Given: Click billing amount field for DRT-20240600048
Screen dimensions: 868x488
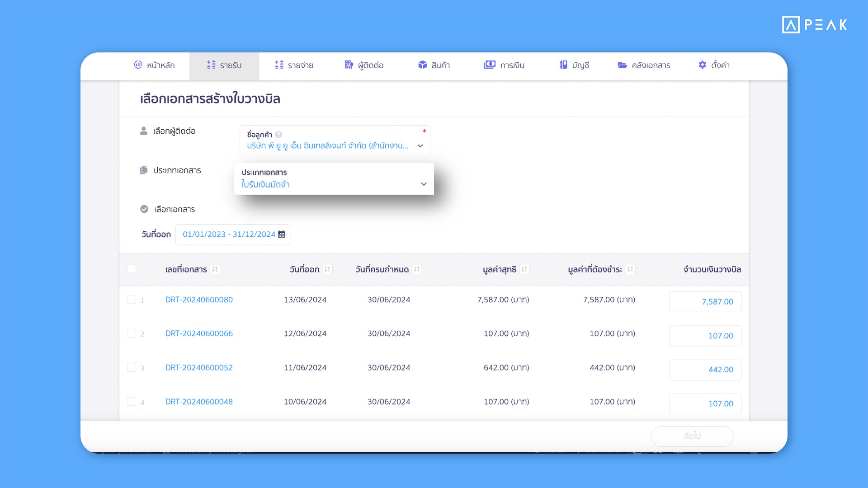Looking at the screenshot, I should pyautogui.click(x=705, y=404).
